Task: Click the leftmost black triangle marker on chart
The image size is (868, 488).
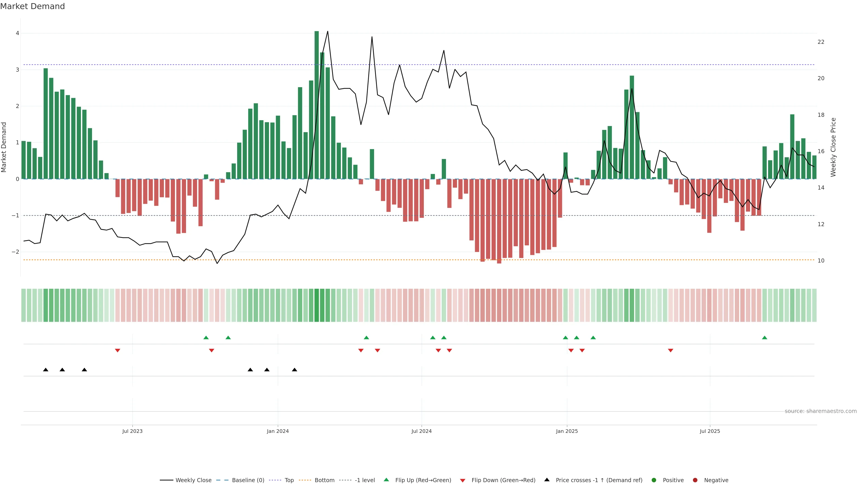Action: pos(45,370)
